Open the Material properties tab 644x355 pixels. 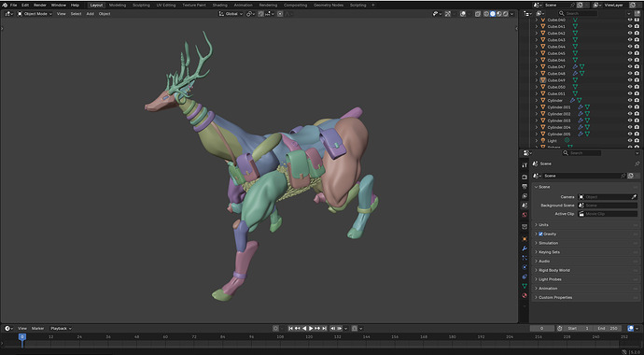point(525,295)
